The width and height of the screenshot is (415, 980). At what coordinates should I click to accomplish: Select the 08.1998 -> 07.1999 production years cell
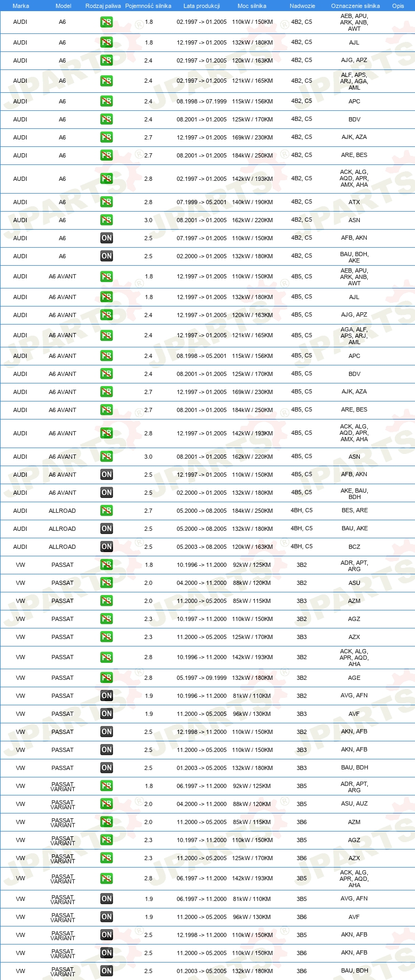tap(202, 101)
